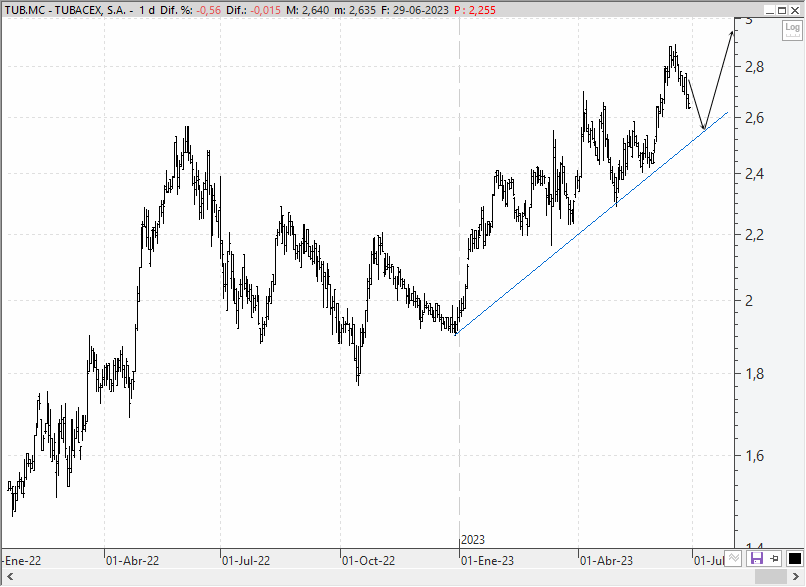Click the '2,4' price axis label
This screenshot has height=587, width=806.
click(x=755, y=174)
